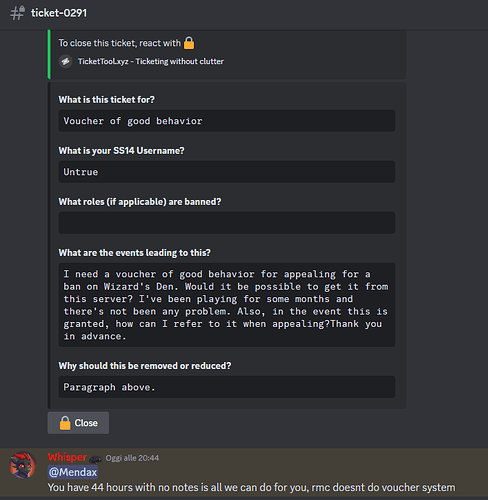
Task: Click 'Why should this be removed or reduced?' heading
Action: point(145,366)
